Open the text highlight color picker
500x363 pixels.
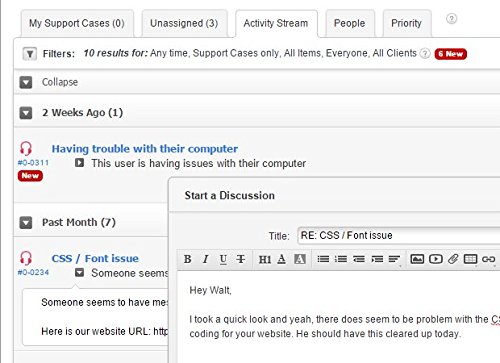[300, 259]
